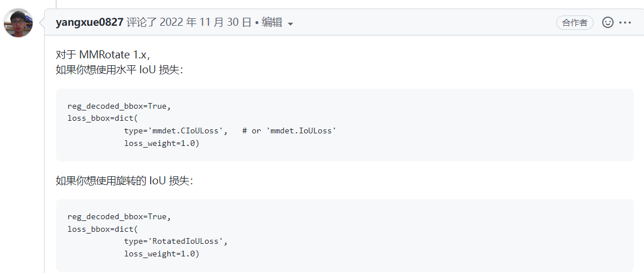Click the 如果你想使用旋转的 IoU 损失 sentence

pyautogui.click(x=124, y=180)
